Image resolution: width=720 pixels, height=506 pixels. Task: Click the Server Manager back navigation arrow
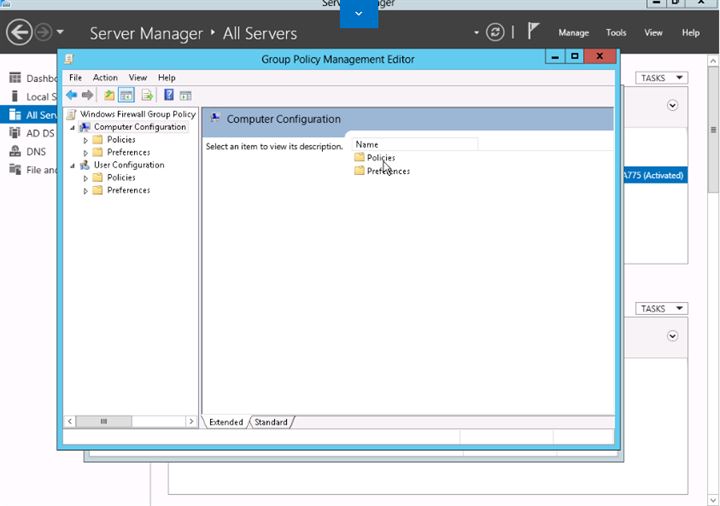(18, 32)
